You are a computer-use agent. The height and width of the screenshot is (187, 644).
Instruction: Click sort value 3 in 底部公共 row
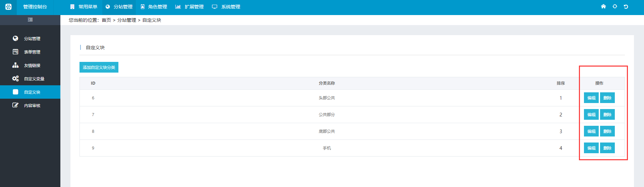pyautogui.click(x=561, y=131)
